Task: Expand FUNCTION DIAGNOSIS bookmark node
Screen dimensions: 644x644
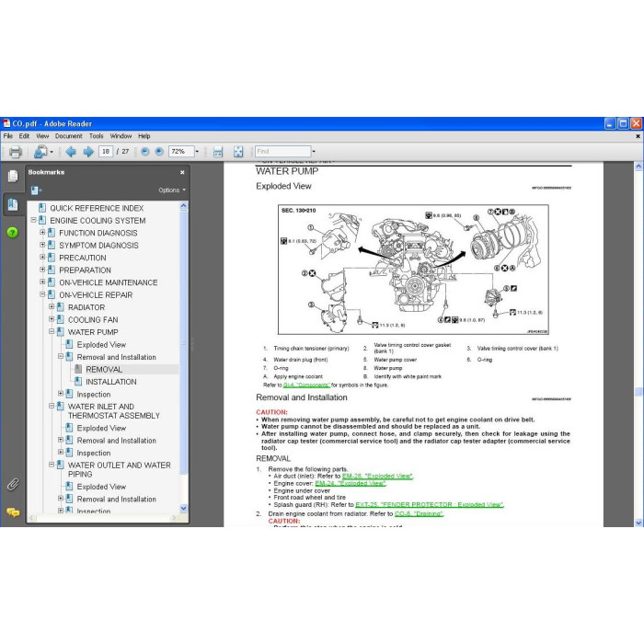Action: [42, 233]
